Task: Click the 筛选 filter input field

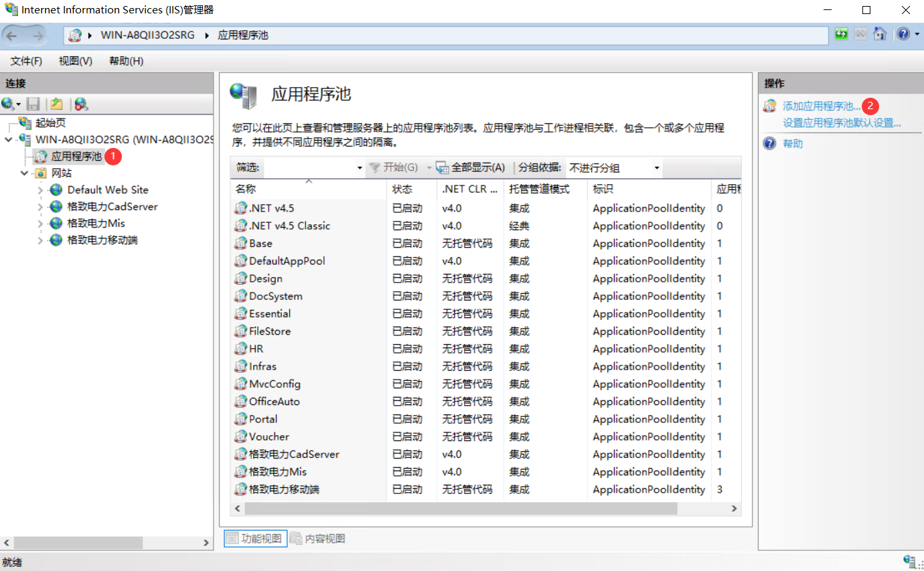Action: pos(309,168)
